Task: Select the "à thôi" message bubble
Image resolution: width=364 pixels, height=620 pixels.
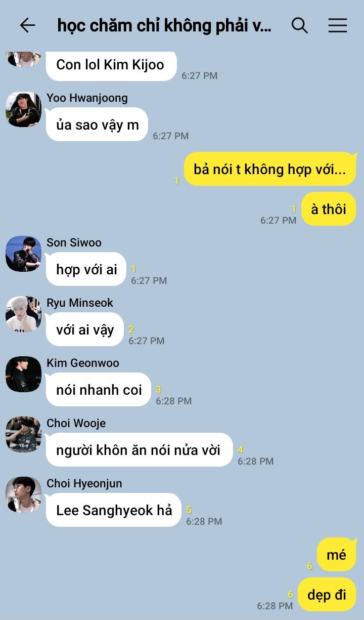Action: [329, 209]
